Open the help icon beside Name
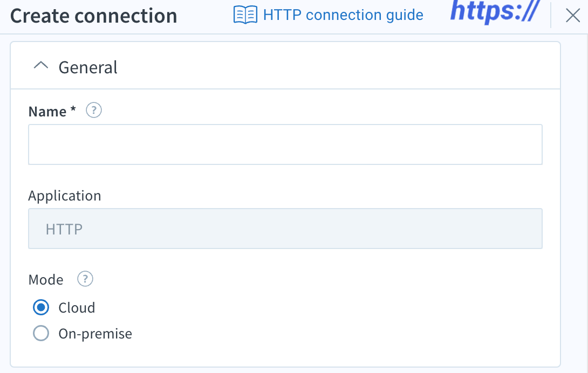588x373 pixels. [x=94, y=110]
